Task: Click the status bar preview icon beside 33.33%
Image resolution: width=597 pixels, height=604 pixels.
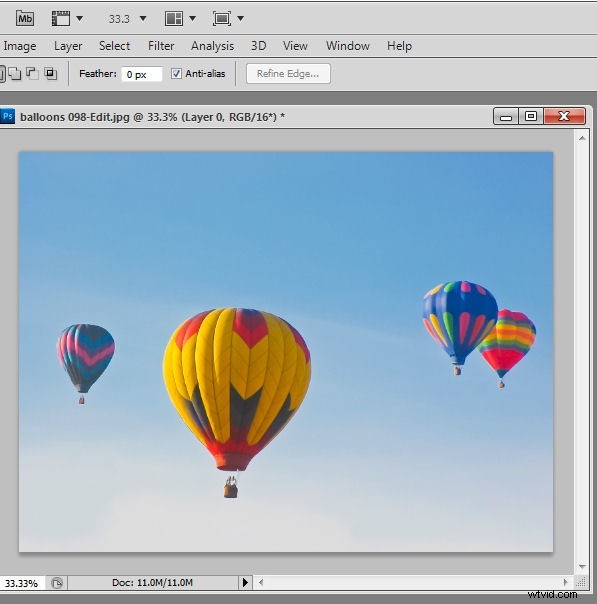Action: [x=57, y=583]
